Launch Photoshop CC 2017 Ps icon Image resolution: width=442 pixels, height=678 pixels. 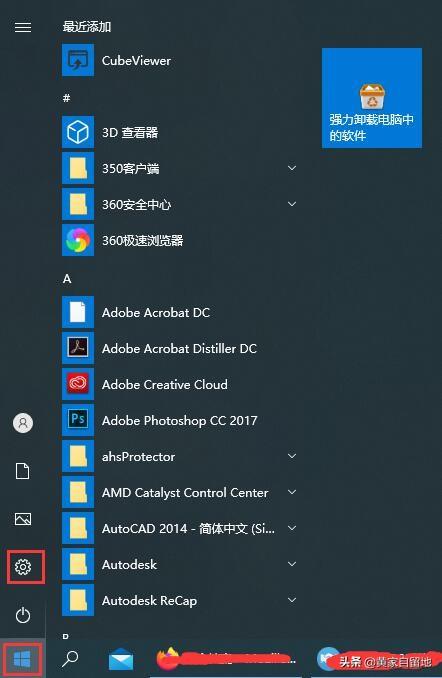(78, 420)
